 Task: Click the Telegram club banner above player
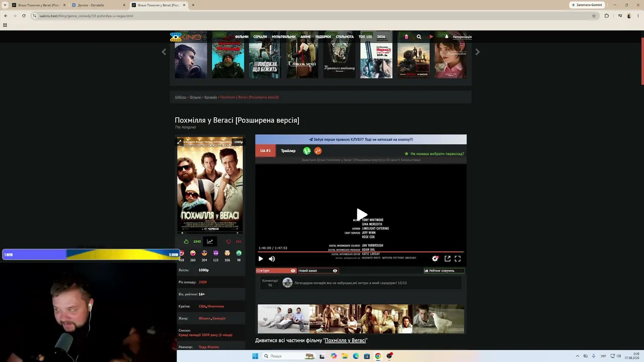pos(361,139)
